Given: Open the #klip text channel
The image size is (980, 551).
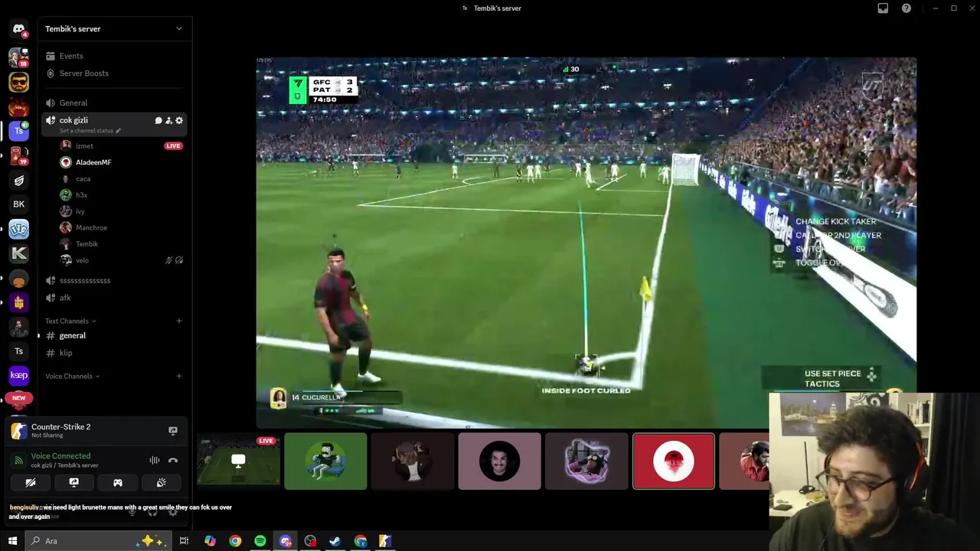Looking at the screenshot, I should click(x=115, y=353).
